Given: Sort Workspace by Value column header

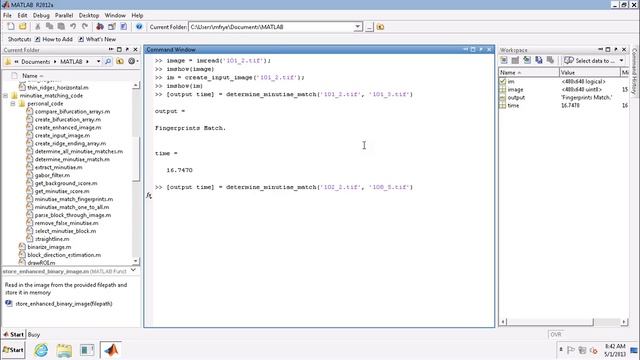Looking at the screenshot, I should 589,72.
